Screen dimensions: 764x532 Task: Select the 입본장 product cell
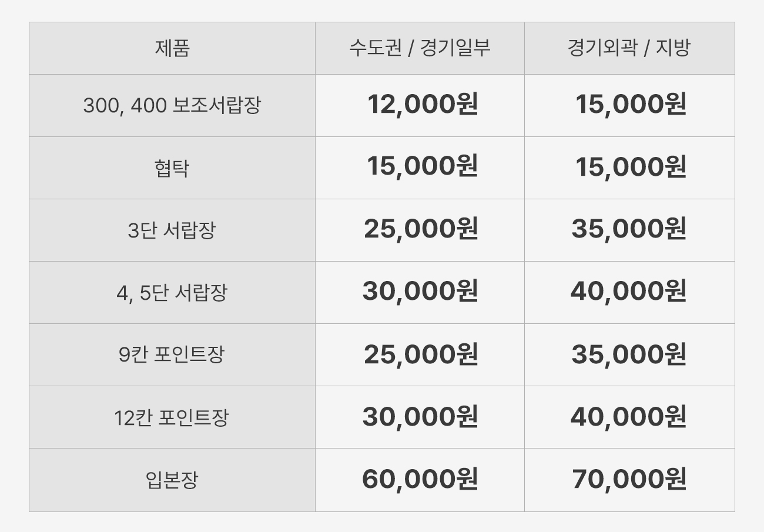tap(172, 480)
